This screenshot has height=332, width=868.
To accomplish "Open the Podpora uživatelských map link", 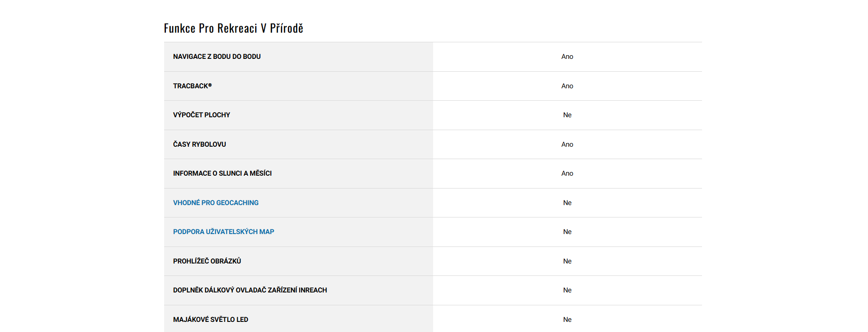I will click(x=223, y=232).
